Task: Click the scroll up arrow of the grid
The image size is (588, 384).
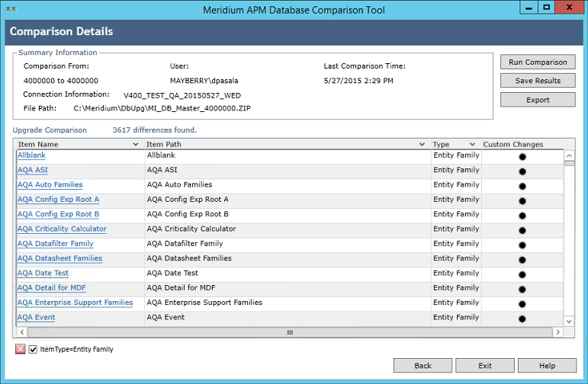Action: point(569,155)
